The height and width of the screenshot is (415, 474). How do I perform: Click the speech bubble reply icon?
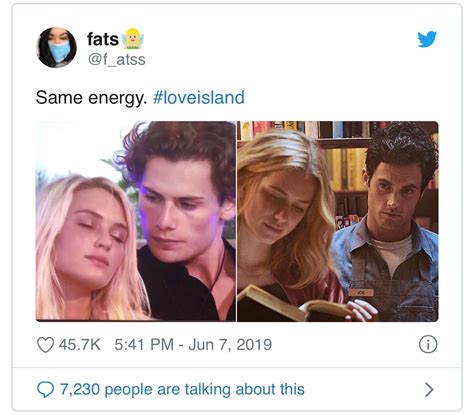point(45,389)
